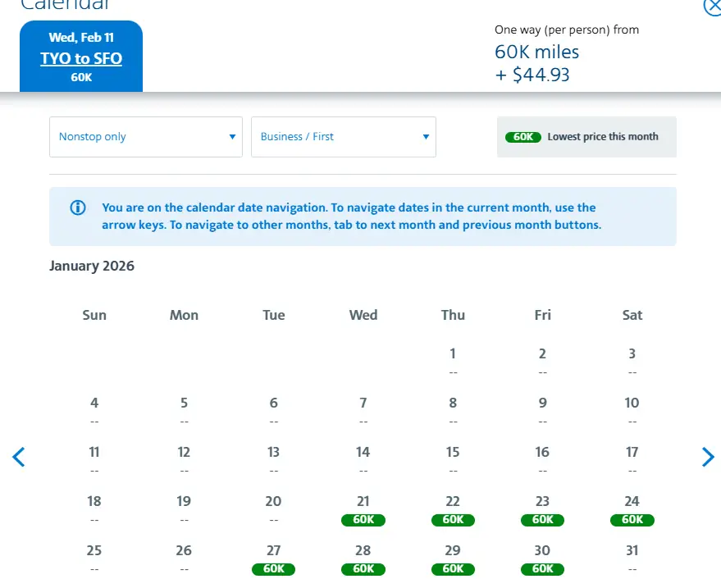Click the next month right arrow

pos(708,457)
